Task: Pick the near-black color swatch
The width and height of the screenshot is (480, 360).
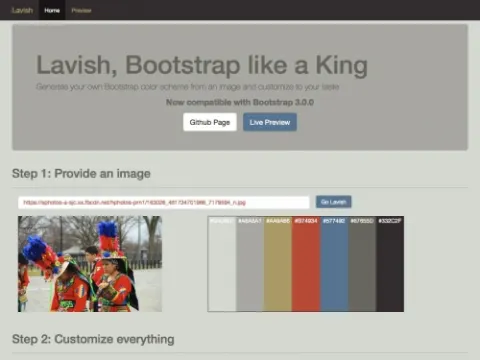Action: [x=390, y=264]
